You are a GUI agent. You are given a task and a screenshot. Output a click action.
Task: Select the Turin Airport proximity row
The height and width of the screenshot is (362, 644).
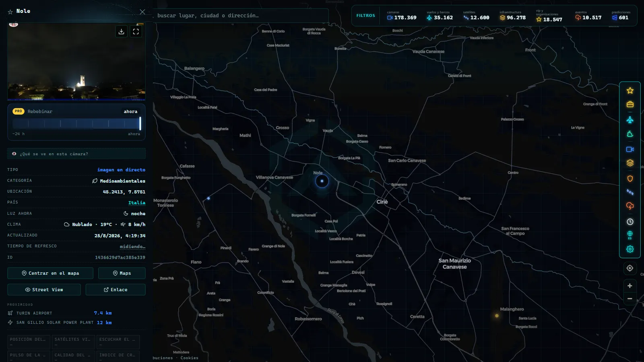pyautogui.click(x=60, y=313)
